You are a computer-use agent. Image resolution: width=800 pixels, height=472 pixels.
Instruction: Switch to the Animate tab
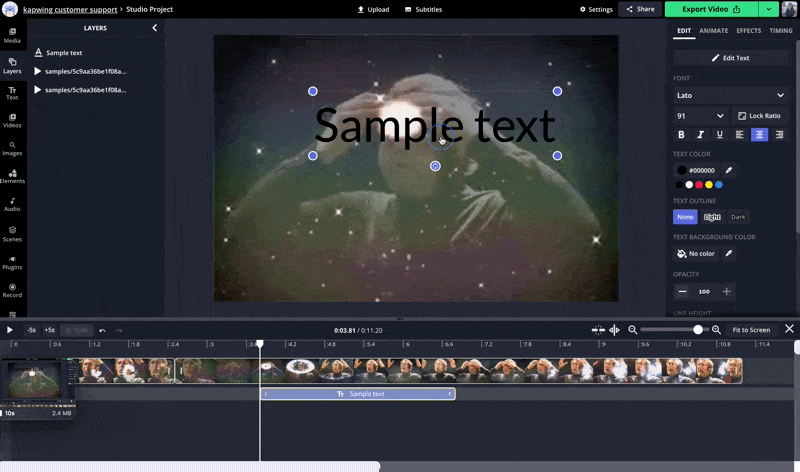(713, 31)
